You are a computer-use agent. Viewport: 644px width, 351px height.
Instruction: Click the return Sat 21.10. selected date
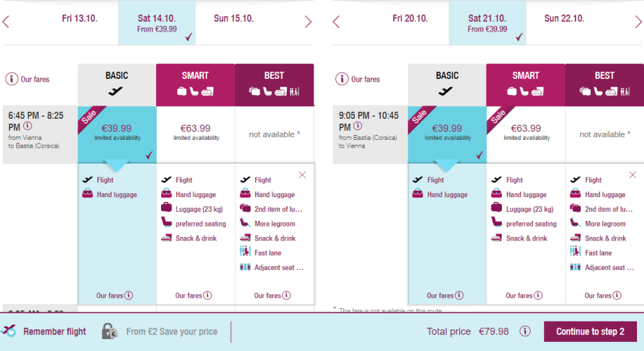pos(487,23)
